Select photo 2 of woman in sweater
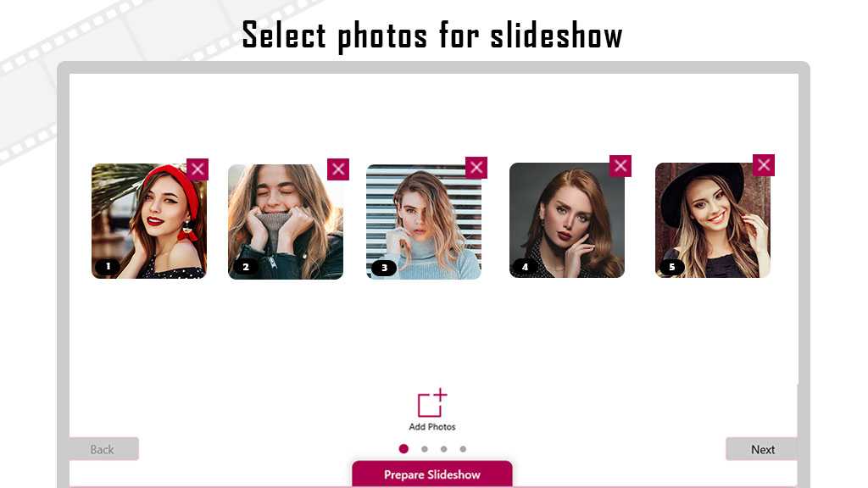The height and width of the screenshot is (488, 868). tap(286, 222)
